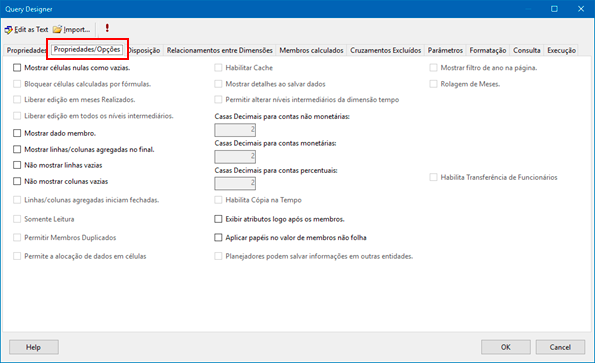Viewport: 596px width, 363px height.
Task: Click the Help button
Action: click(x=33, y=347)
